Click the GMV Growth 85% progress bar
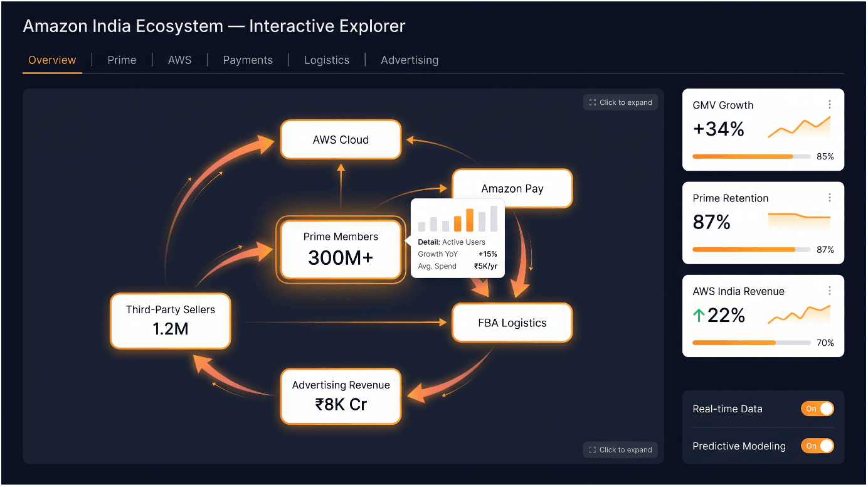Viewport: 868px width, 487px height. coord(751,156)
